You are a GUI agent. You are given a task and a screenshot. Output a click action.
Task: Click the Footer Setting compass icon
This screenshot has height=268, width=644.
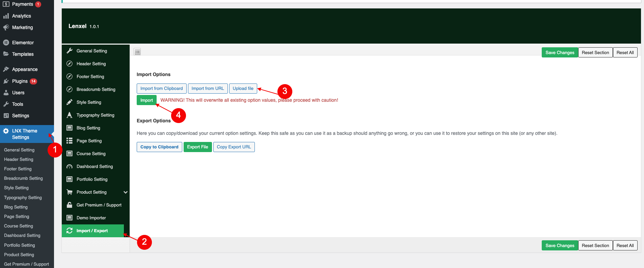coord(70,76)
